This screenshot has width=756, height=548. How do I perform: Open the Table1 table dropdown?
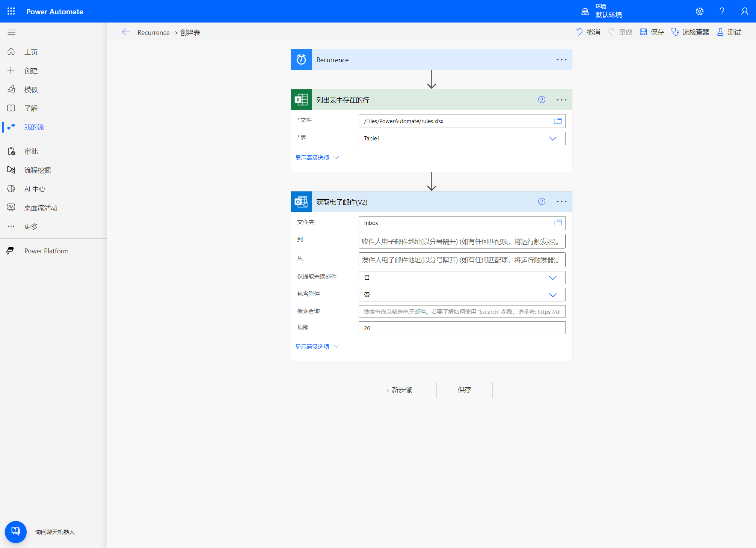(552, 139)
